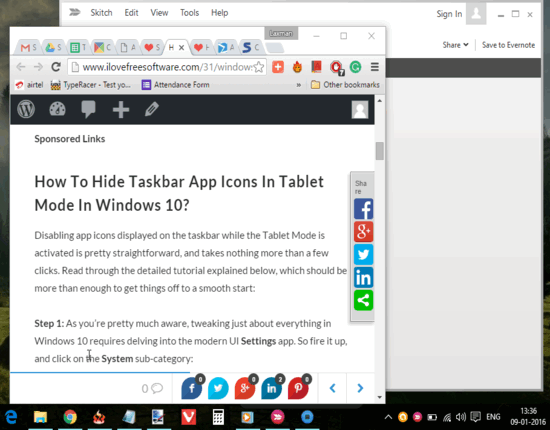Go to next article with right arrow
The height and width of the screenshot is (430, 550).
(360, 388)
